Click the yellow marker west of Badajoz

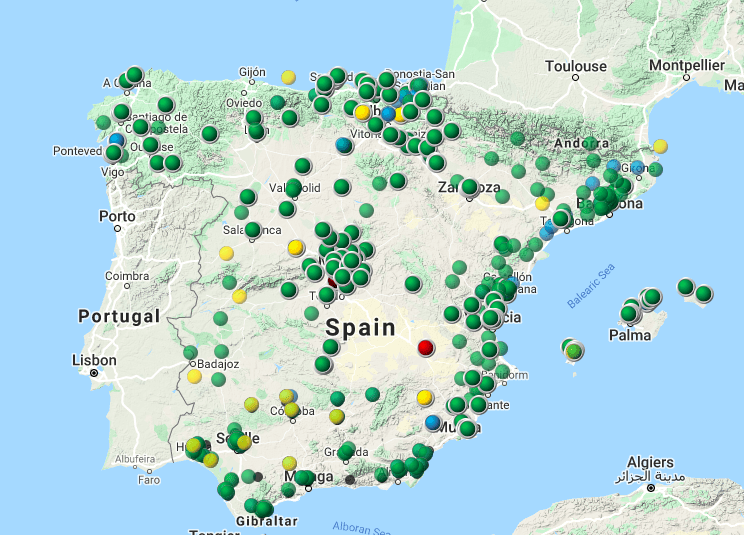click(194, 377)
